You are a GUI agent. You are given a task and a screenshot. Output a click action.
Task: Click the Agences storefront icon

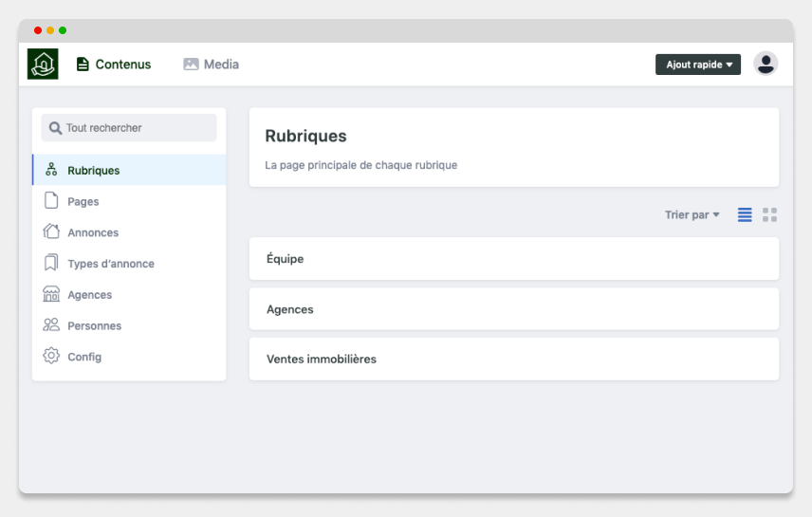point(51,294)
